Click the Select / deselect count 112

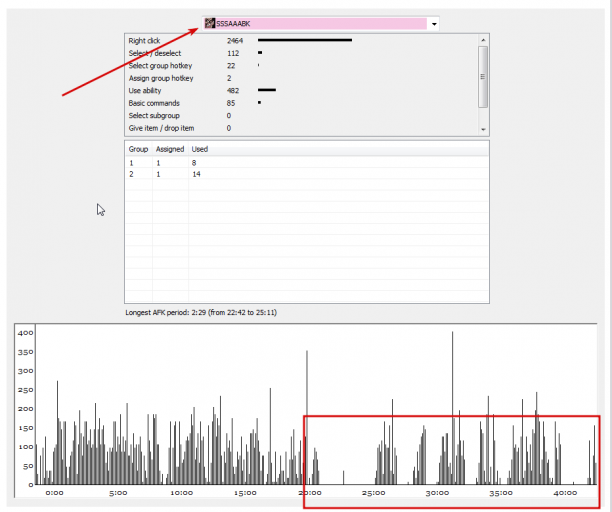pyautogui.click(x=233, y=53)
